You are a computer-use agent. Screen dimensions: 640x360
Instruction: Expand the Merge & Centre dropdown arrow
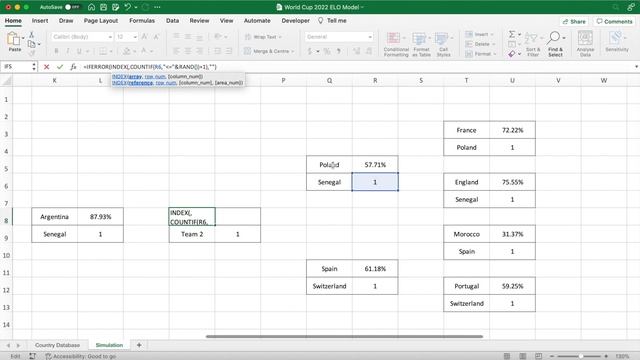(x=293, y=51)
